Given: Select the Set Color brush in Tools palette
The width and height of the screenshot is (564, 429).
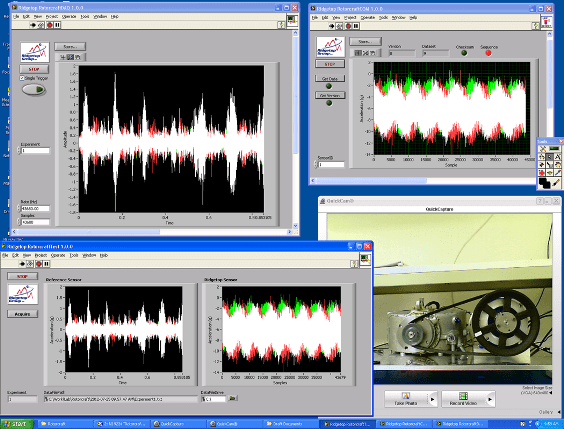Looking at the screenshot, I should [557, 183].
